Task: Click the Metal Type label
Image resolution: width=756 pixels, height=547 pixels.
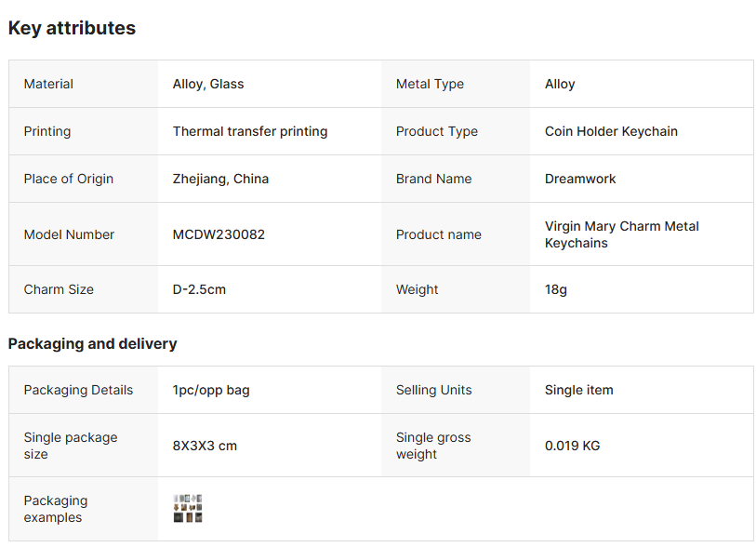Action: 430,84
